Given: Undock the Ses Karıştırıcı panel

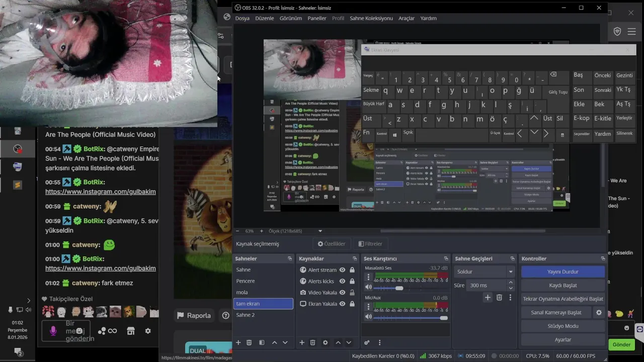Looking at the screenshot, I should [446, 258].
